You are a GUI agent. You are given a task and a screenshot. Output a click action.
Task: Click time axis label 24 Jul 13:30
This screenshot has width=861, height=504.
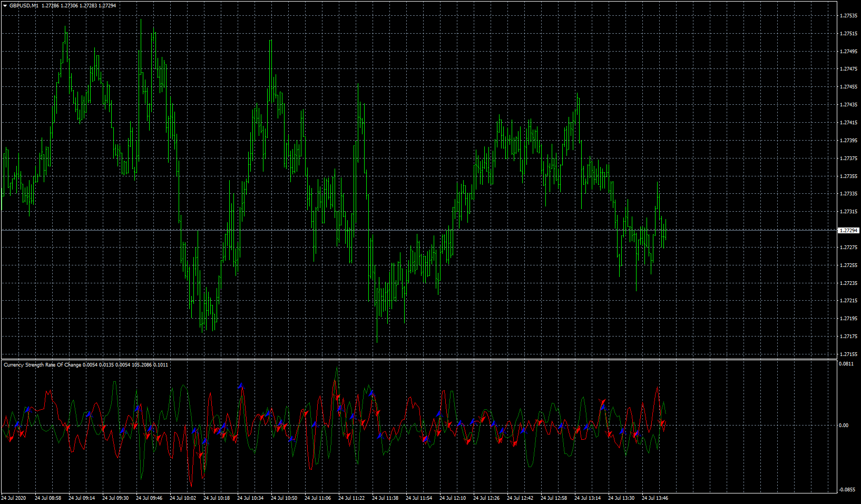[621, 498]
